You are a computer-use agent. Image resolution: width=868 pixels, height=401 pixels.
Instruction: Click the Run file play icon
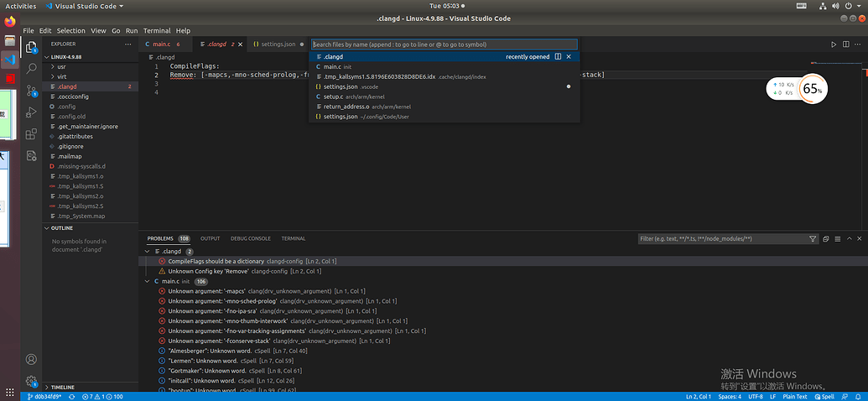click(x=833, y=44)
